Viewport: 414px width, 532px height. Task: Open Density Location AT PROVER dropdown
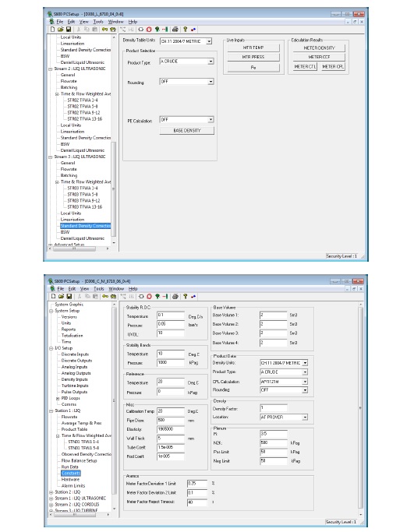click(x=305, y=417)
